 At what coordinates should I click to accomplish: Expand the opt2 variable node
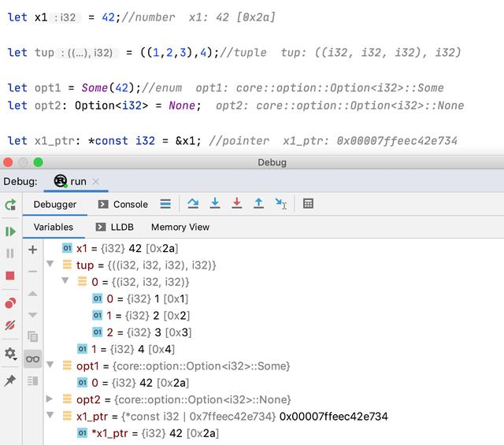point(50,399)
